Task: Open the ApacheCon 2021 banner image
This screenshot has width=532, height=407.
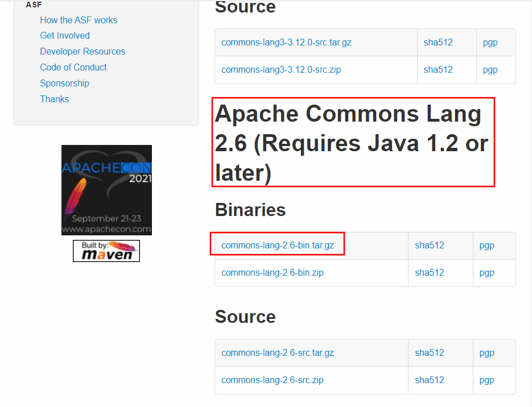Action: pos(106,190)
